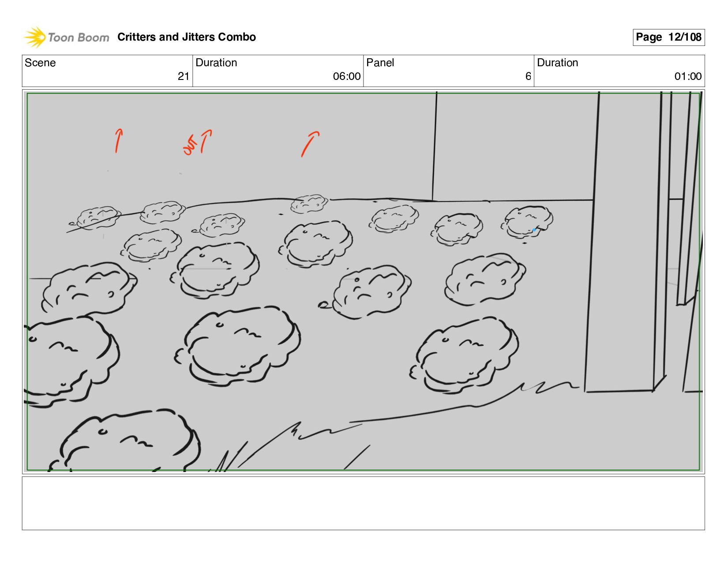Screen dimensions: 728x563
Task: Click the Toon Boom logo icon
Action: [x=35, y=37]
